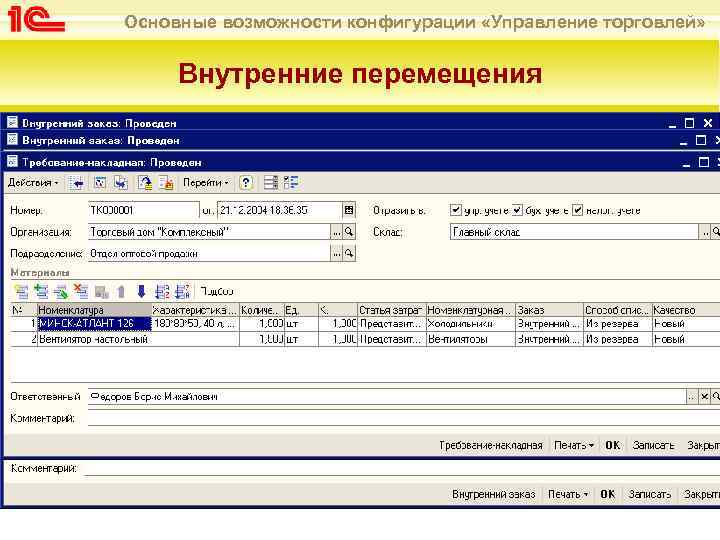Click the edit-row pencil icon in Материалы
Screen dimensions: 720x540
61,292
